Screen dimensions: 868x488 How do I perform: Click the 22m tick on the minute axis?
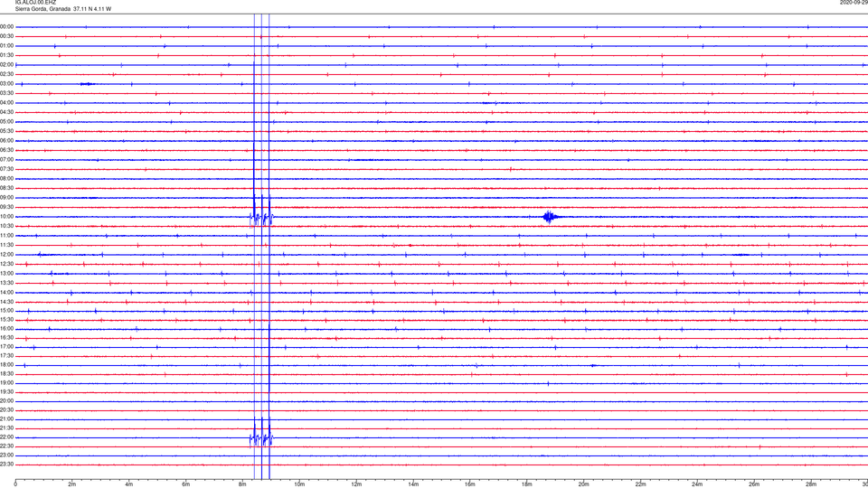640,484
